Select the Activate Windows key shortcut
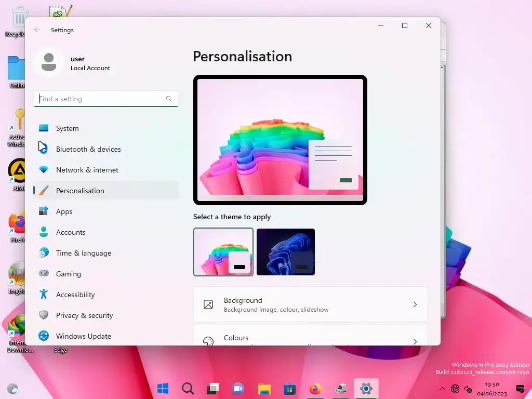 pyautogui.click(x=16, y=127)
